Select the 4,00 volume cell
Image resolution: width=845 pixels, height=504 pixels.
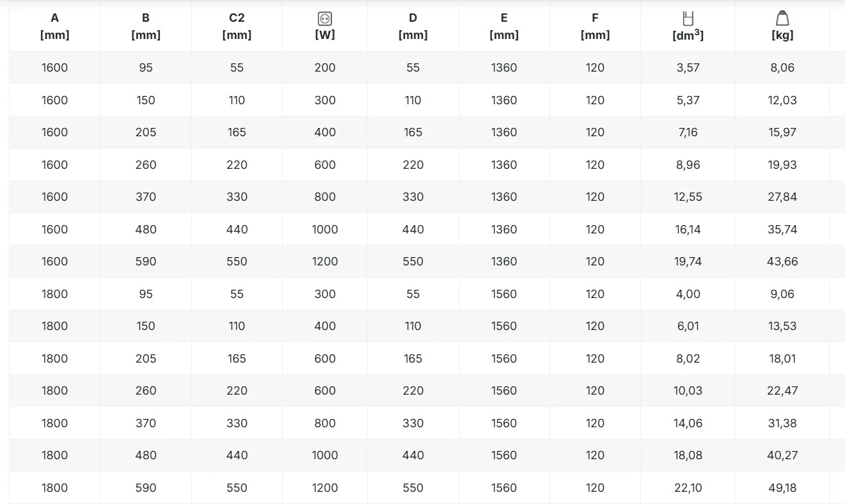click(x=688, y=294)
